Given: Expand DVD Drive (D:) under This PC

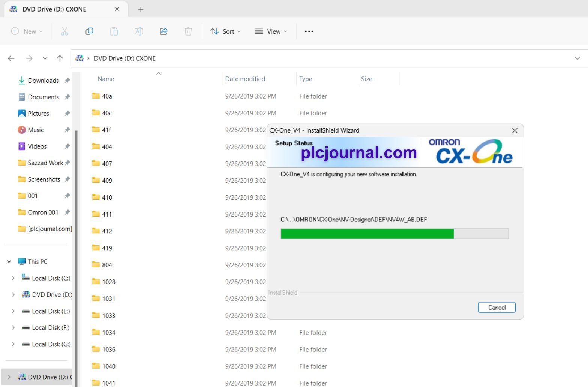Looking at the screenshot, I should [x=13, y=294].
